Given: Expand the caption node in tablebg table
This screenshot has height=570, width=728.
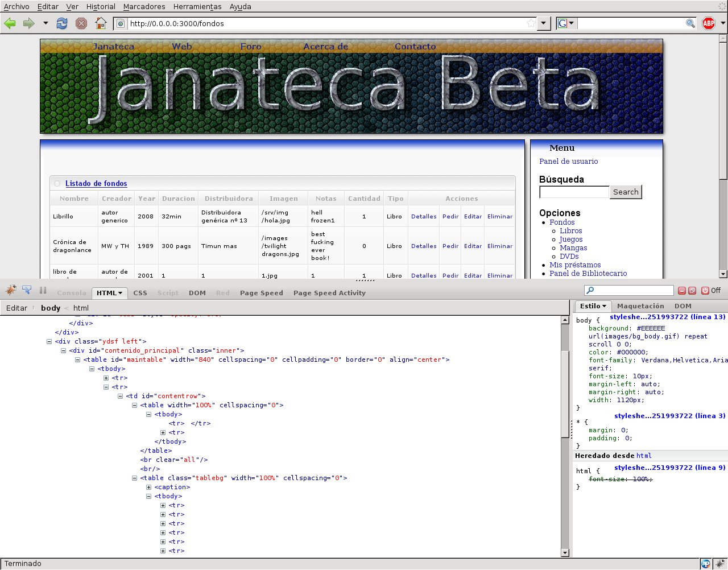Looking at the screenshot, I should (149, 487).
